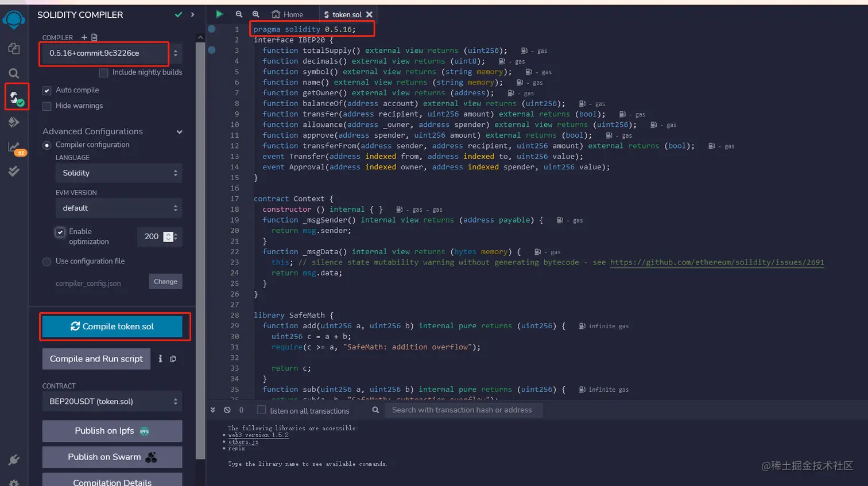Open the compiler version dropdown 0.5.16+commit.9c3226ce
Screen dimensions: 868x486
pos(113,53)
